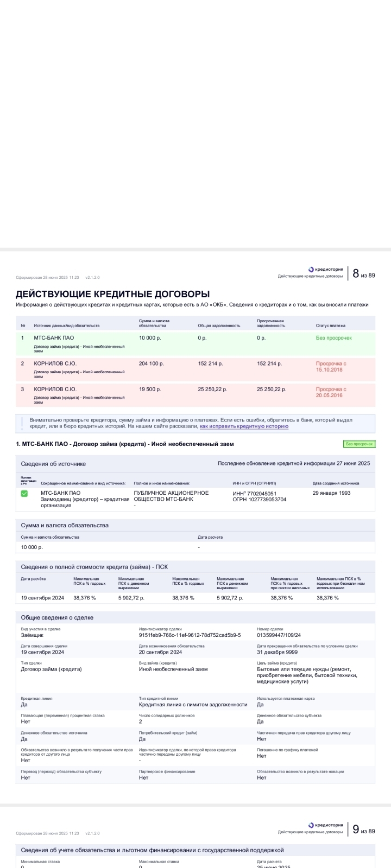Click the exclamation mark icon in the notice
391x868 pixels.
point(22,423)
